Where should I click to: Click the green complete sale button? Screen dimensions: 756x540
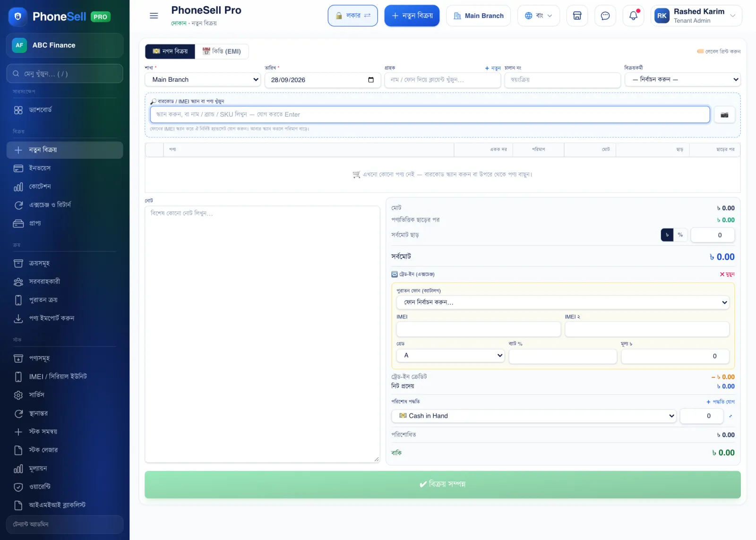pyautogui.click(x=443, y=484)
